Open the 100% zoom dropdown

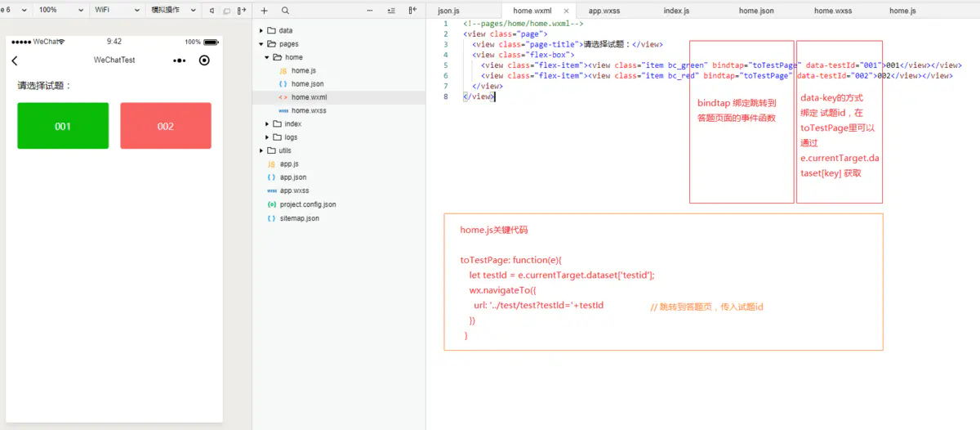click(60, 11)
